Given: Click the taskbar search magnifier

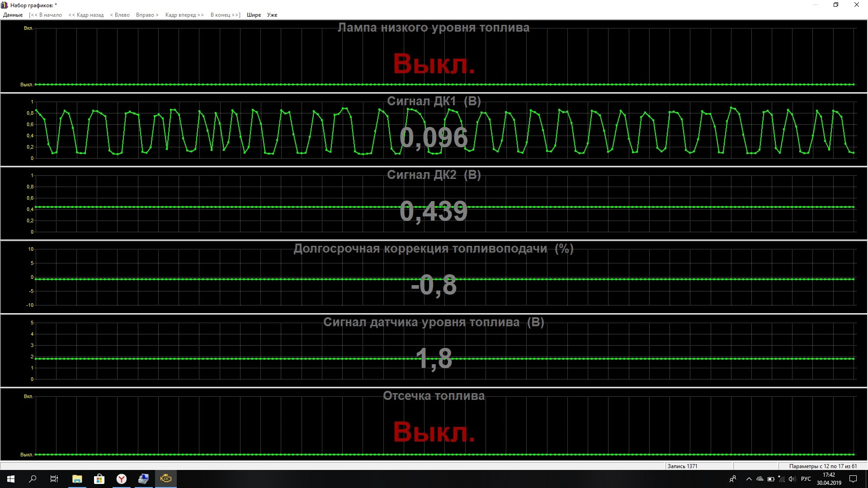Looking at the screenshot, I should click(33, 479).
